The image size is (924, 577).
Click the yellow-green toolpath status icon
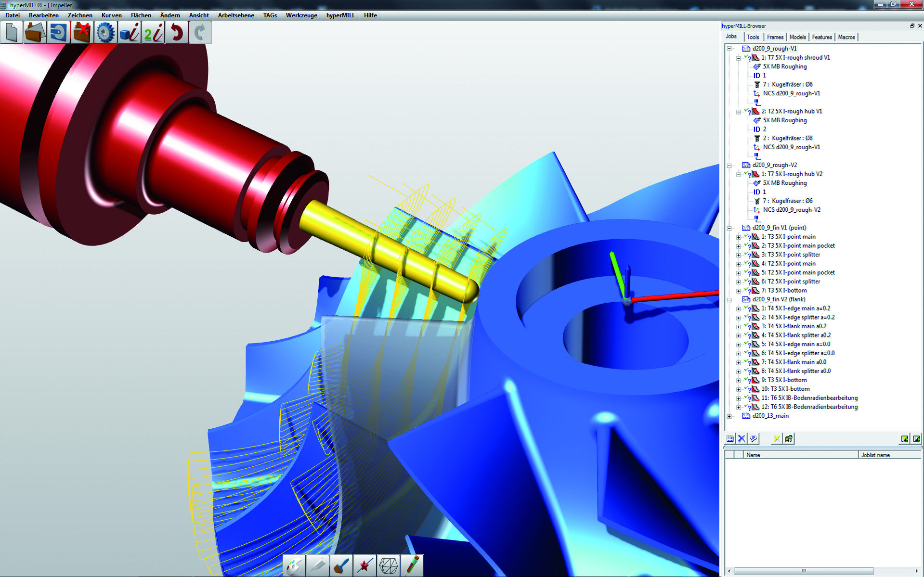(x=905, y=438)
